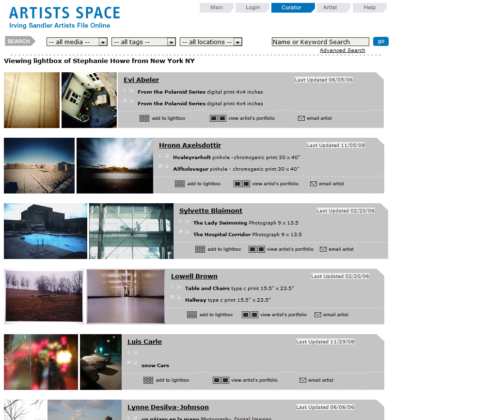The width and height of the screenshot is (504, 420).
Task: Click the Name or Keyword Search field
Action: tap(320, 42)
